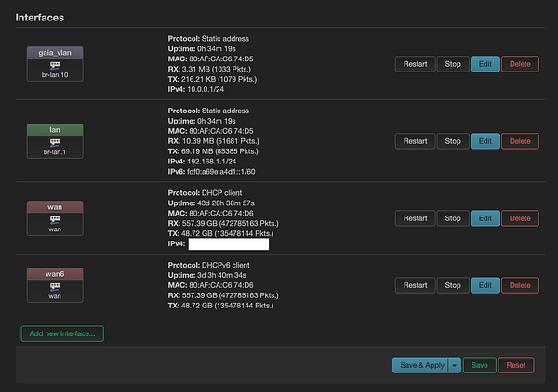Stop the wan DHCP client interface
558x392 pixels.
point(453,218)
